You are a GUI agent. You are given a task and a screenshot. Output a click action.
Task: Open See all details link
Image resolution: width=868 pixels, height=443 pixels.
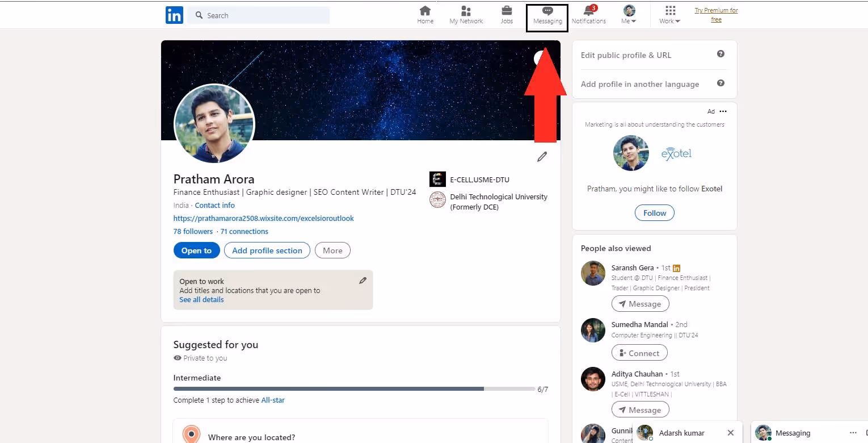point(201,299)
